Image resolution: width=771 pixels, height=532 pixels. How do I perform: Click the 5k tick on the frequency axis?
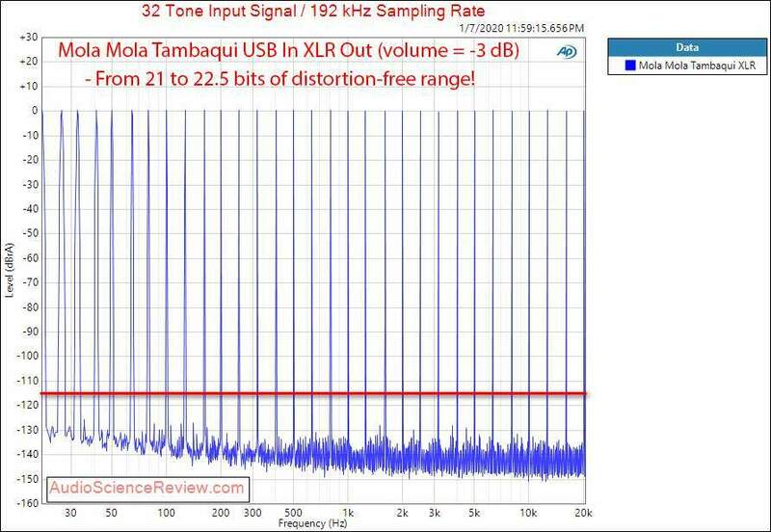[475, 511]
